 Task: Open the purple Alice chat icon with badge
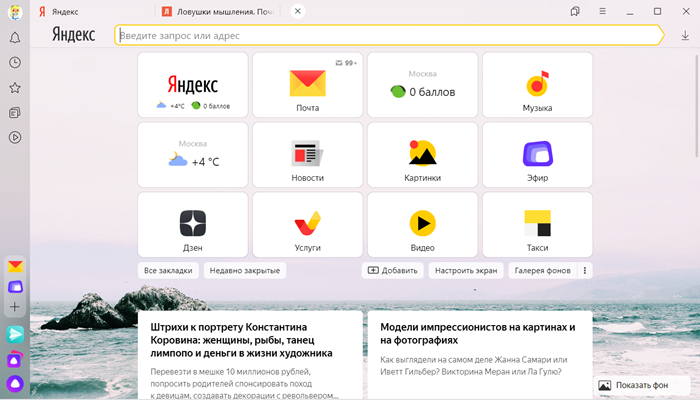click(15, 359)
